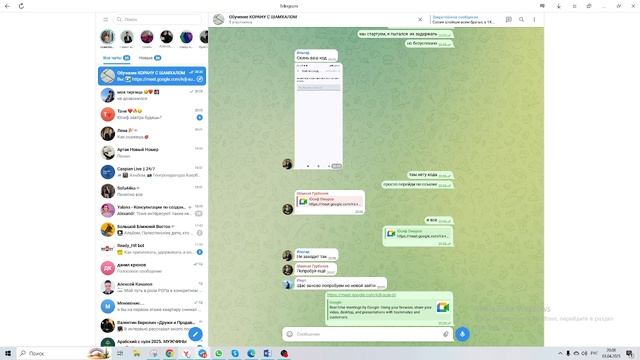Click the 'Сообщение' message input field
The width and height of the screenshot is (640, 360).
click(x=367, y=334)
